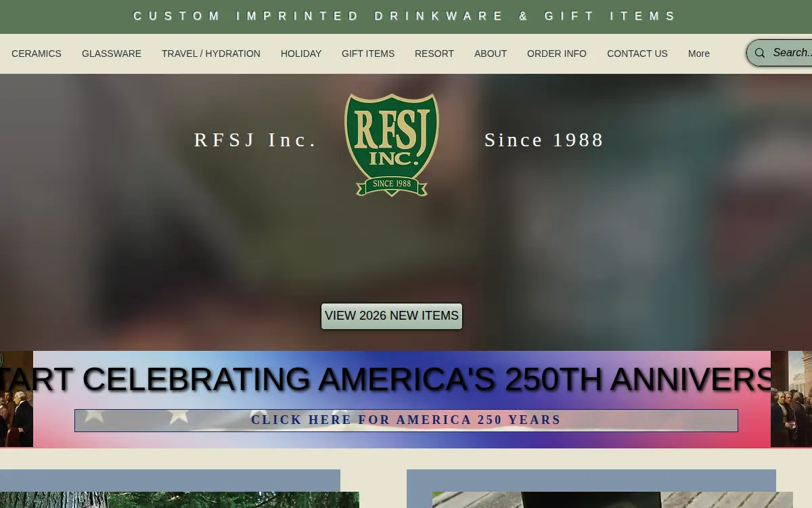The height and width of the screenshot is (508, 812).
Task: Open the founding fathers painting at right
Action: point(791,399)
